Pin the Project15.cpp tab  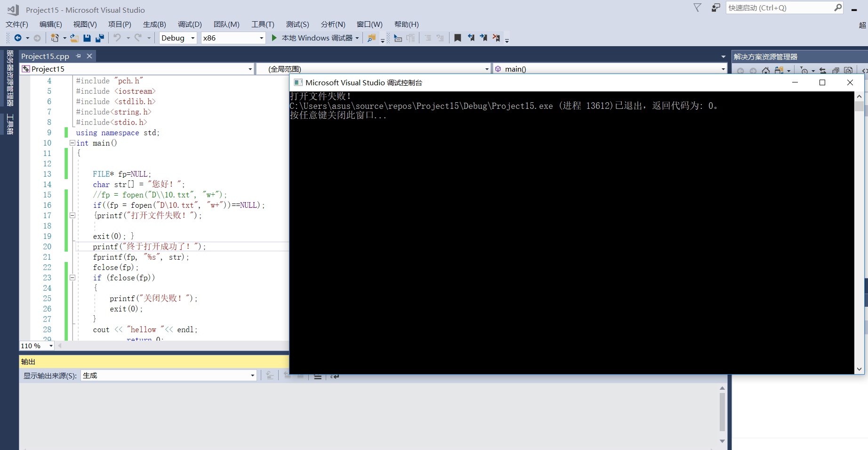78,56
